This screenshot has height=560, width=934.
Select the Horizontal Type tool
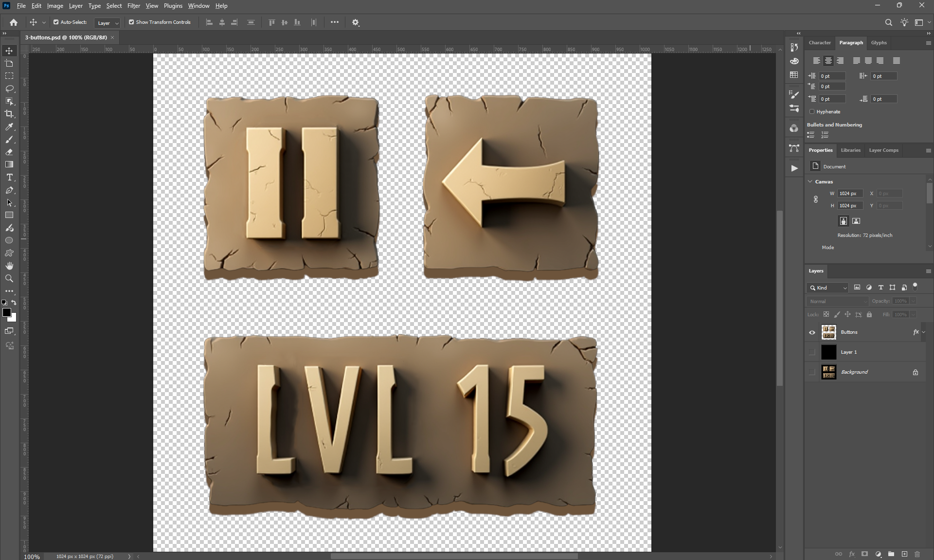point(9,177)
